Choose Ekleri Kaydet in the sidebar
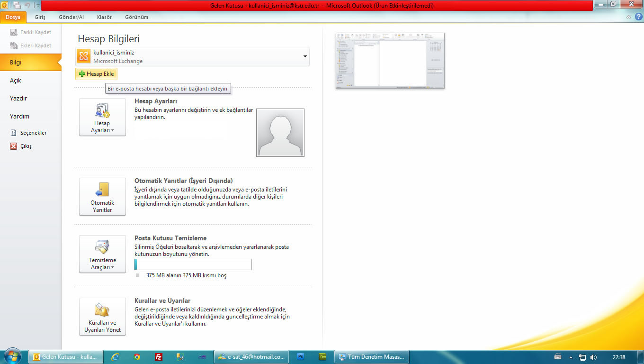The height and width of the screenshot is (364, 644). [x=31, y=45]
